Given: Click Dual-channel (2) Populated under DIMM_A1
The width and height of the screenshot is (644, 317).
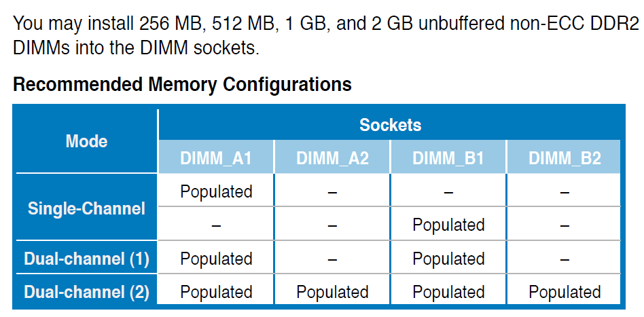Looking at the screenshot, I should coord(216,293).
